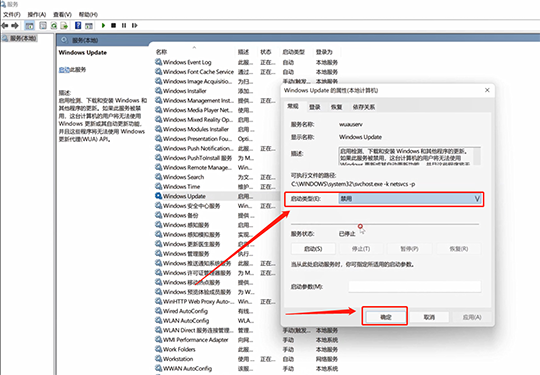Click the 取消 button
Viewport: 540px width, 375px height.
[429, 317]
